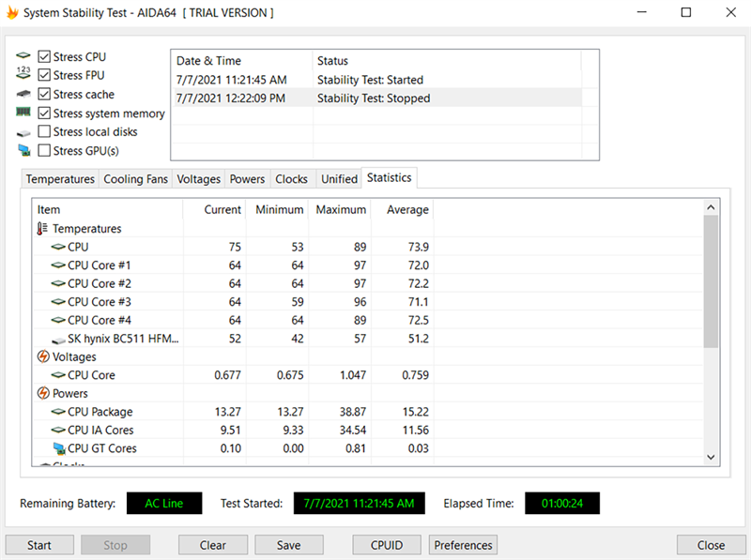Uncheck the Stress FPU checkbox
The height and width of the screenshot is (560, 751).
(x=44, y=75)
